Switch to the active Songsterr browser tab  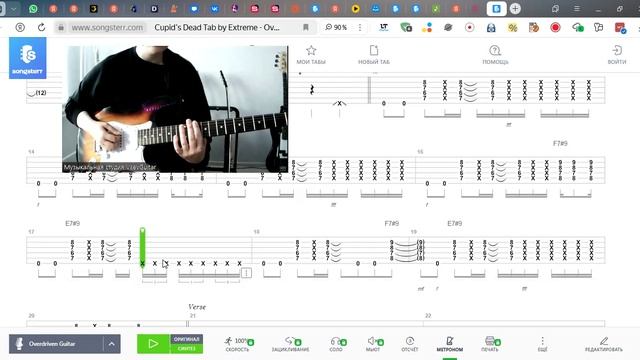point(496,9)
